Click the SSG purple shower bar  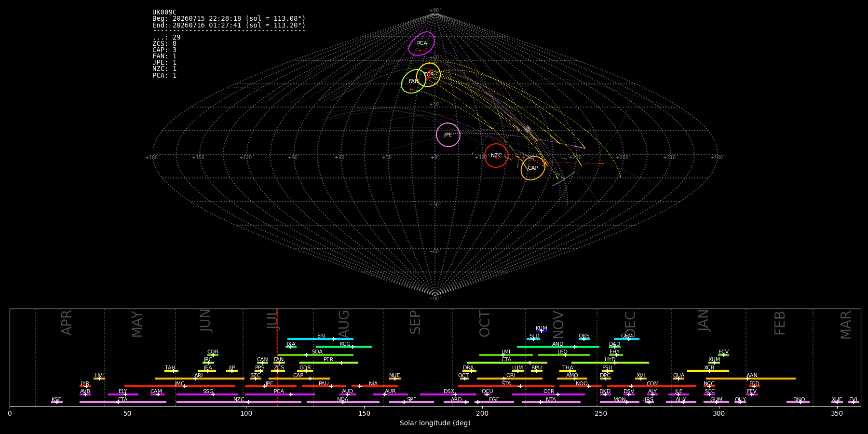[x=207, y=394]
